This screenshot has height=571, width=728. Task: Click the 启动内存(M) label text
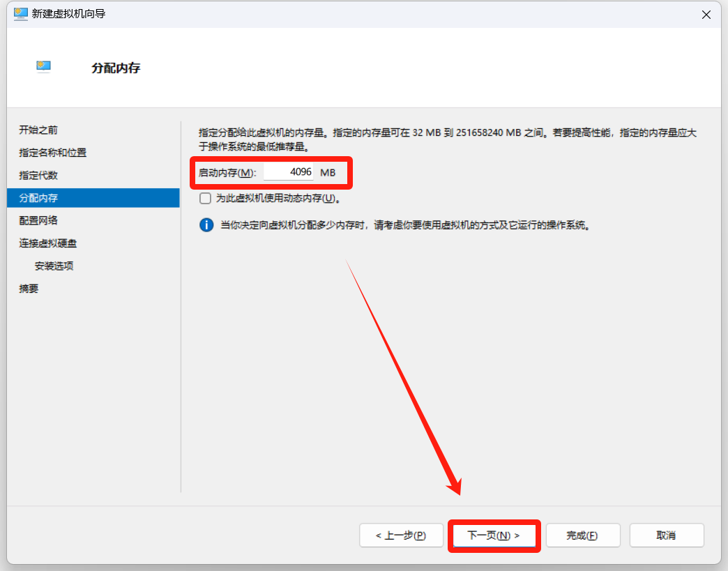(x=227, y=172)
